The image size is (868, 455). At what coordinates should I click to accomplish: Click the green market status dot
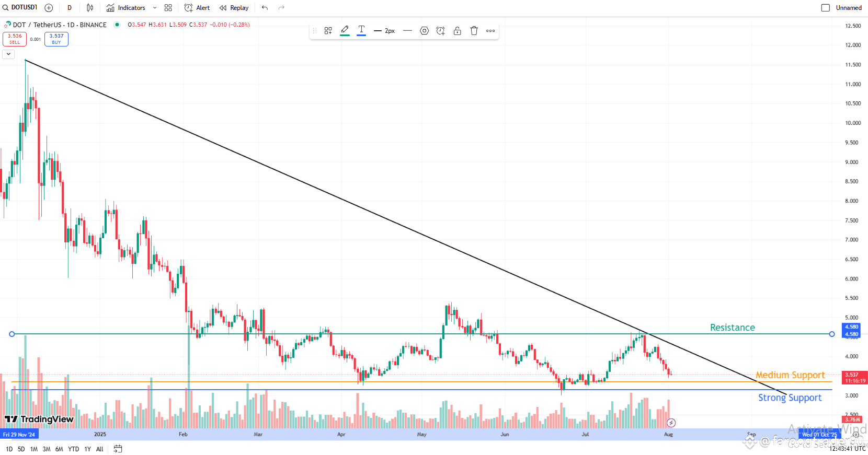tap(117, 25)
